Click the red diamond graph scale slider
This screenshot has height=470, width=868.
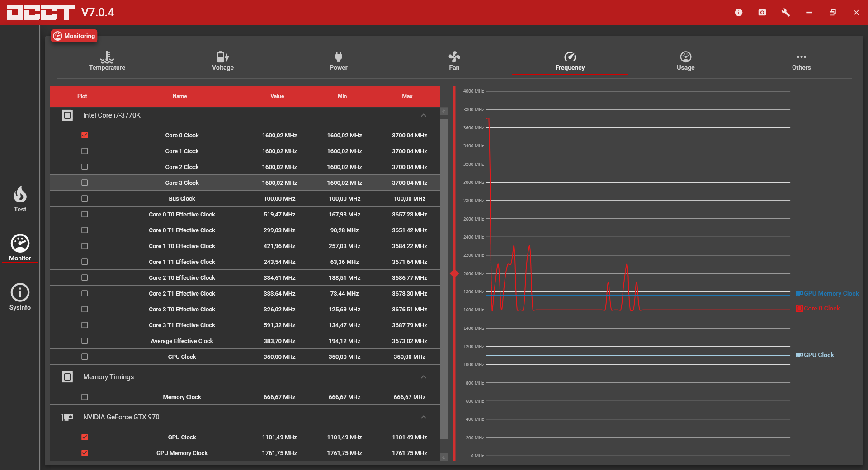pos(454,273)
